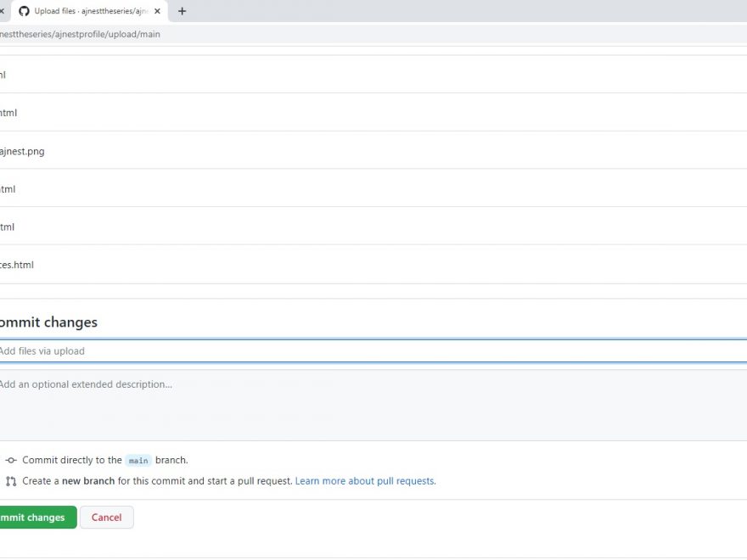747x560 pixels.
Task: Select the ajnest.png file row
Action: pos(23,151)
